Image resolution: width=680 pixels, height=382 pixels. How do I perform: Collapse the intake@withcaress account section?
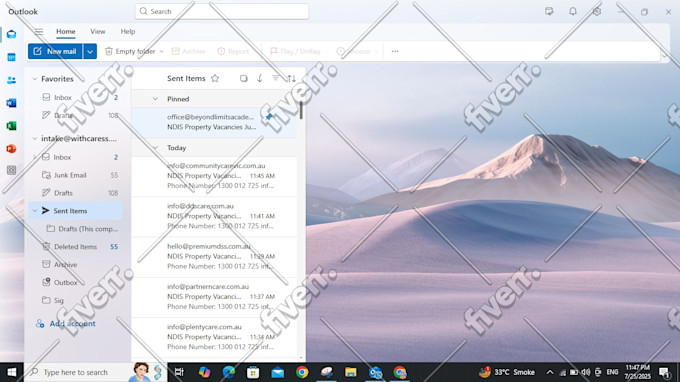(35, 139)
